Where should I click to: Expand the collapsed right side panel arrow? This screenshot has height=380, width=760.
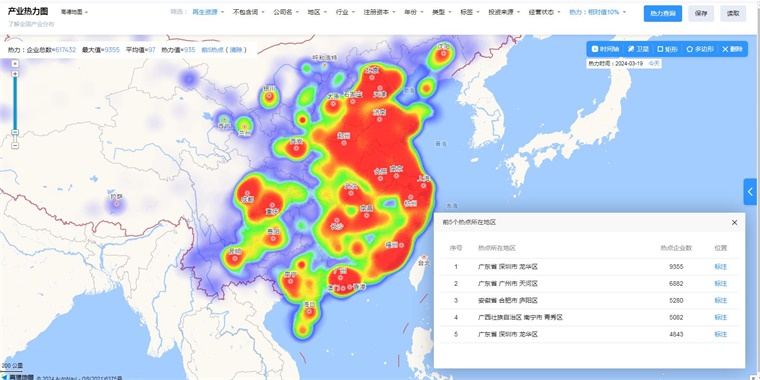pos(751,191)
